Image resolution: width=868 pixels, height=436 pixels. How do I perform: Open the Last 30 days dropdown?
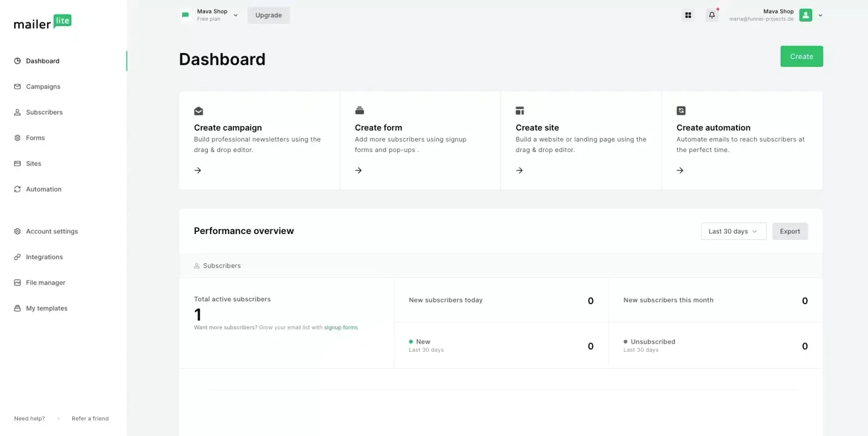733,231
